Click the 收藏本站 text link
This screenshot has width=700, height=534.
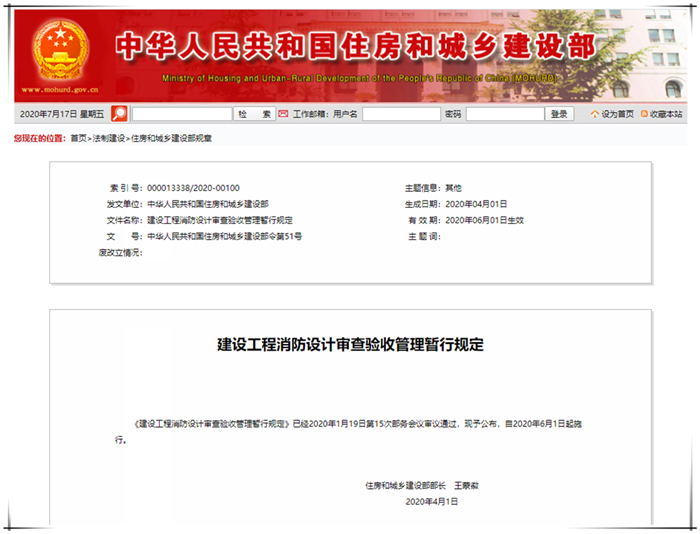pyautogui.click(x=667, y=114)
